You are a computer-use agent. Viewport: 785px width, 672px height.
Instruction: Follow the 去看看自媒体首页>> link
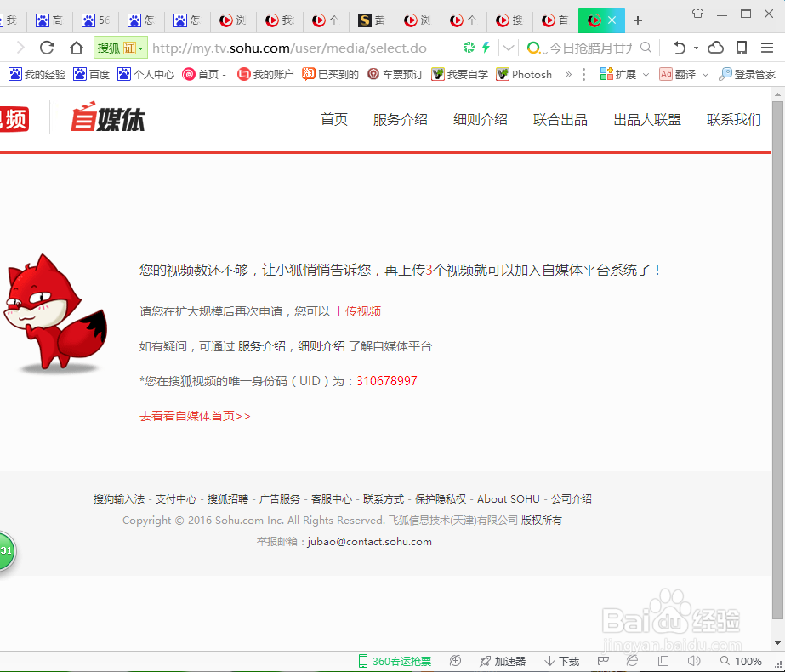click(195, 416)
